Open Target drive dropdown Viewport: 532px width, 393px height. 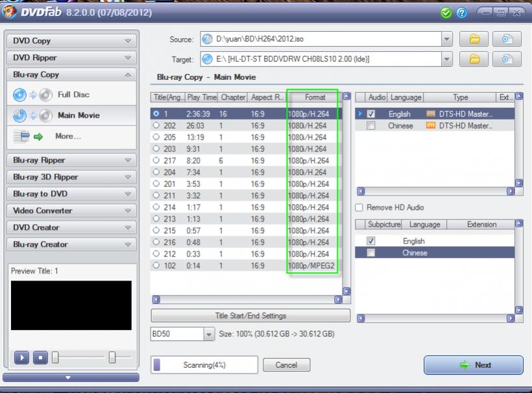pos(447,59)
